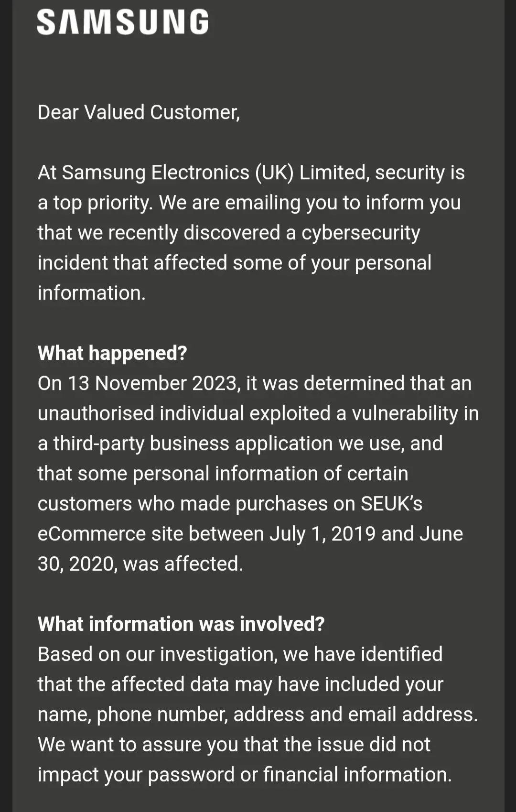The width and height of the screenshot is (516, 812).
Task: Click the phrase "third-party business application"
Action: coord(193,444)
